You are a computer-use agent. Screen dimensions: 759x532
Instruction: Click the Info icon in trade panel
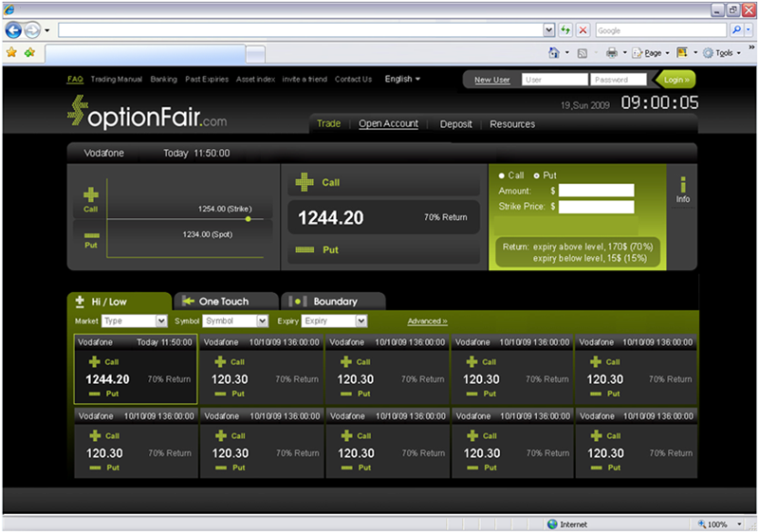click(x=682, y=190)
